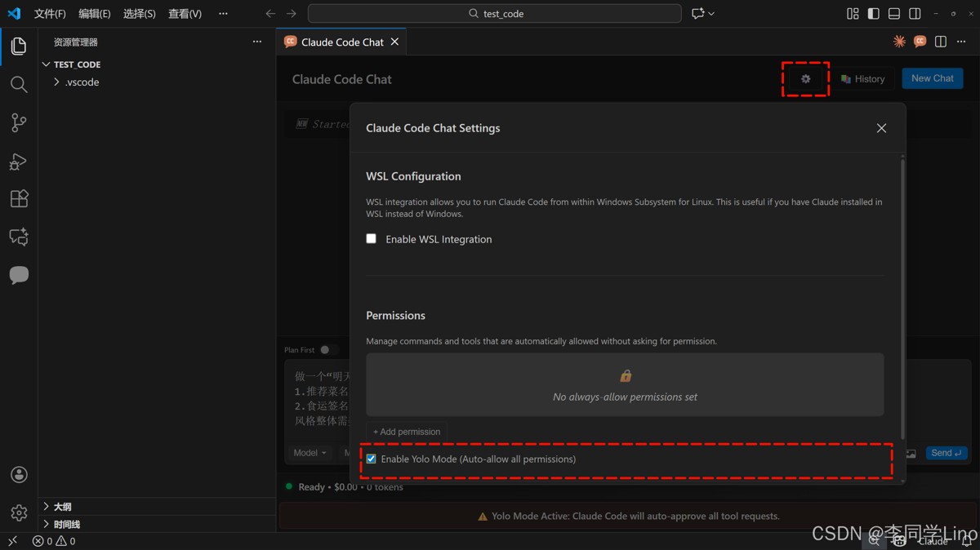Open the Model dropdown
Screen dimensions: 980x550
coord(310,453)
